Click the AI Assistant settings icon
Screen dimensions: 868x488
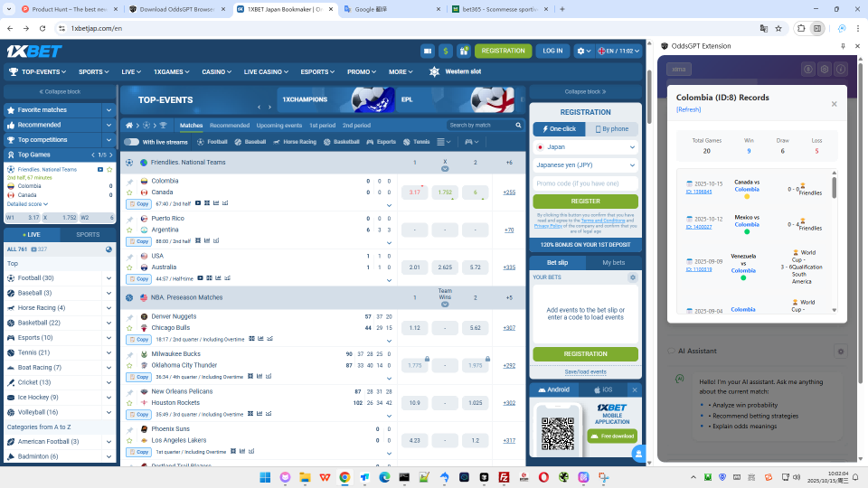(x=840, y=351)
